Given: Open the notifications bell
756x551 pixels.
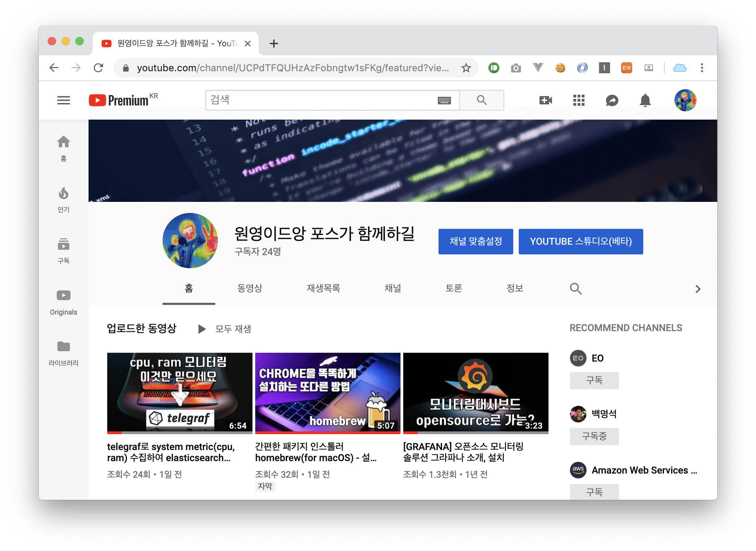Looking at the screenshot, I should 645,100.
